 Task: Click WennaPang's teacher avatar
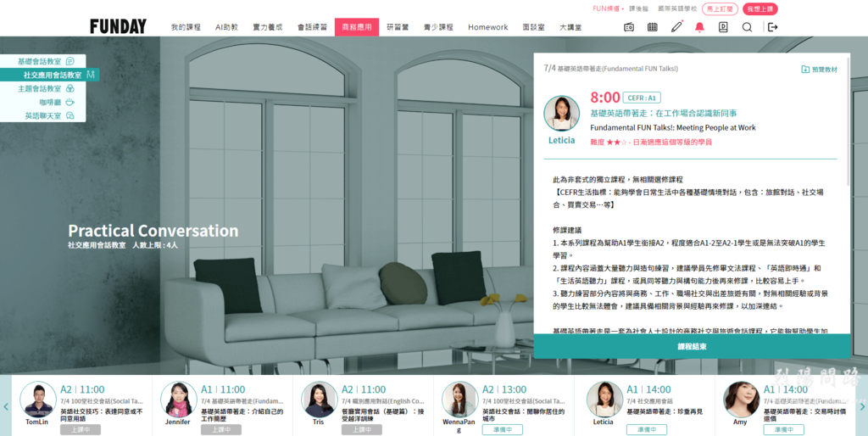click(459, 400)
